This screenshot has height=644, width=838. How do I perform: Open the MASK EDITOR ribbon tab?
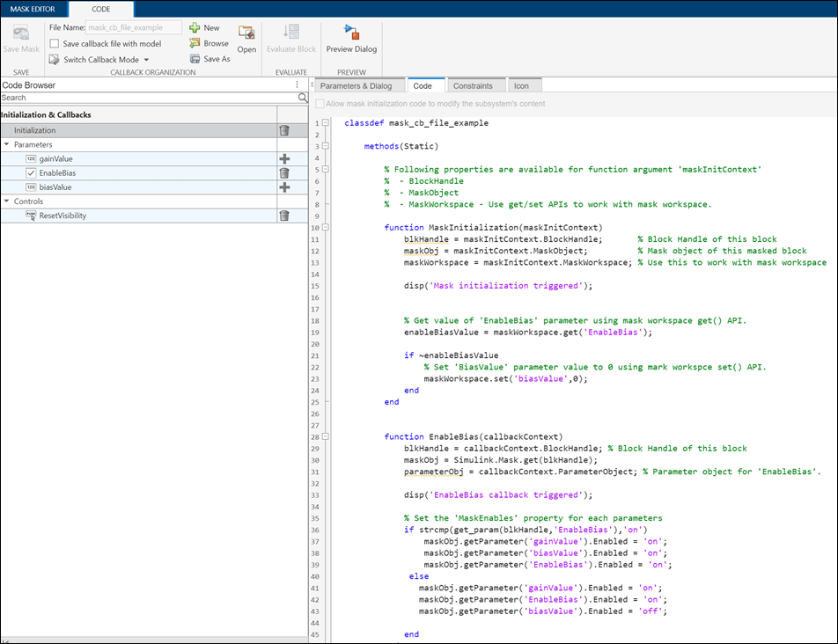tap(33, 9)
